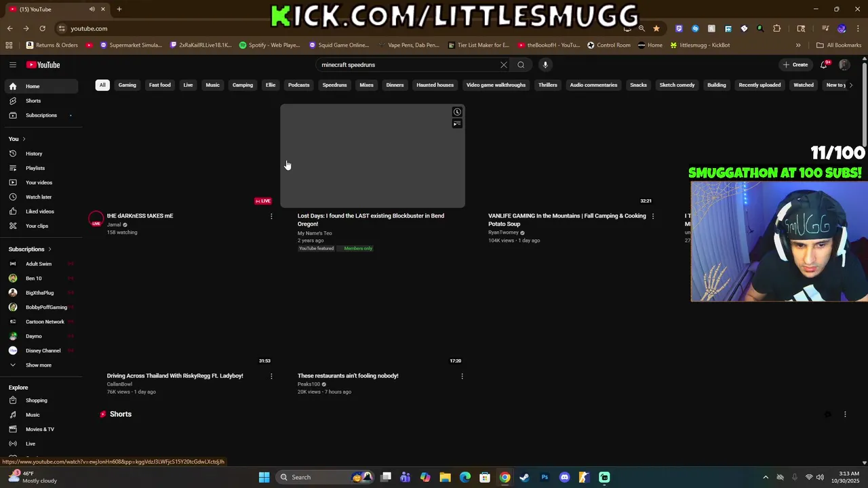This screenshot has height=488, width=868.
Task: Select the Recently uploaded filter chip
Action: click(759, 85)
